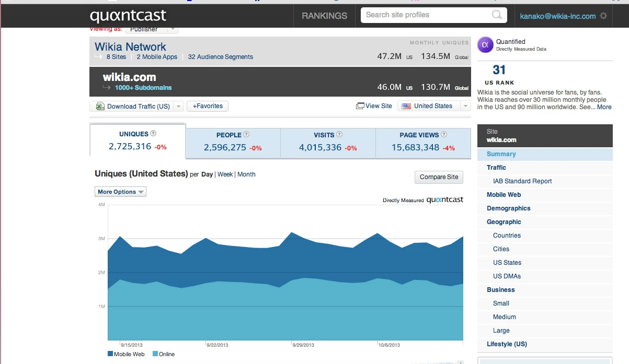
Task: Click the United States flag icon
Action: (x=406, y=106)
